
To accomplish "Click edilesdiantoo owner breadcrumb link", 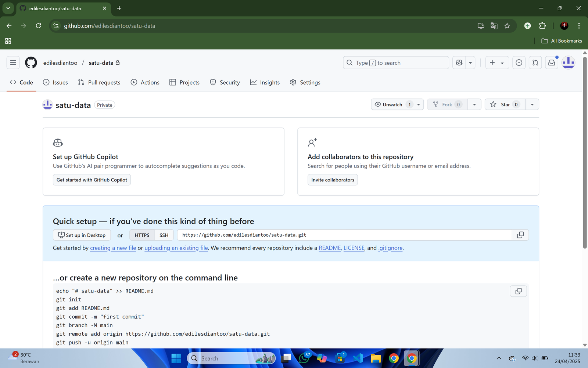I will (60, 63).
